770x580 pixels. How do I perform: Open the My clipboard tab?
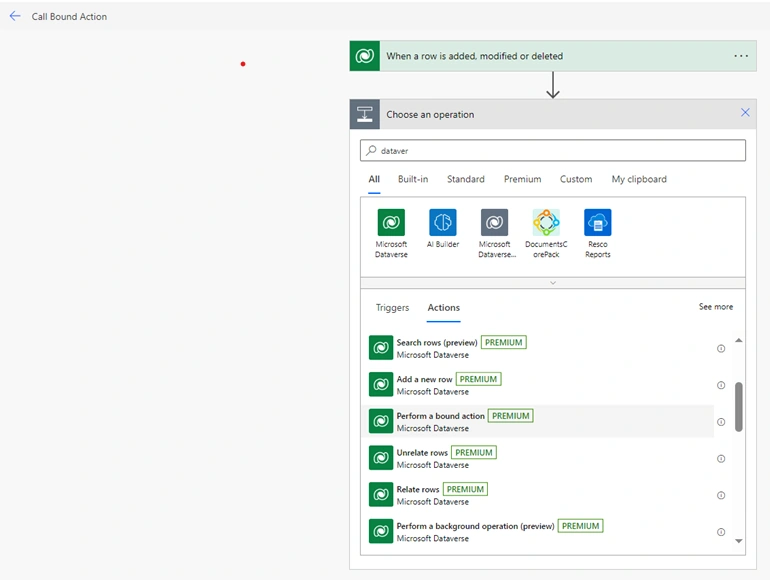639,179
